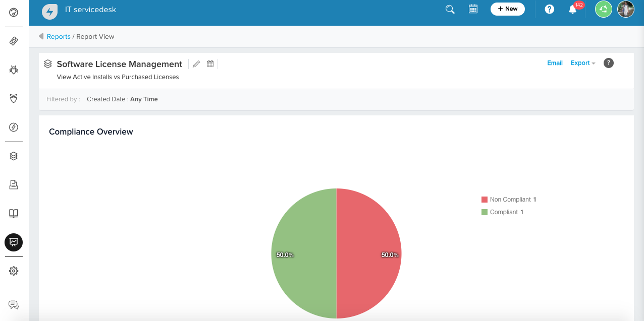Select the bug-shaped Problems icon in sidebar
Screen dimensions: 644x321
pos(14,70)
